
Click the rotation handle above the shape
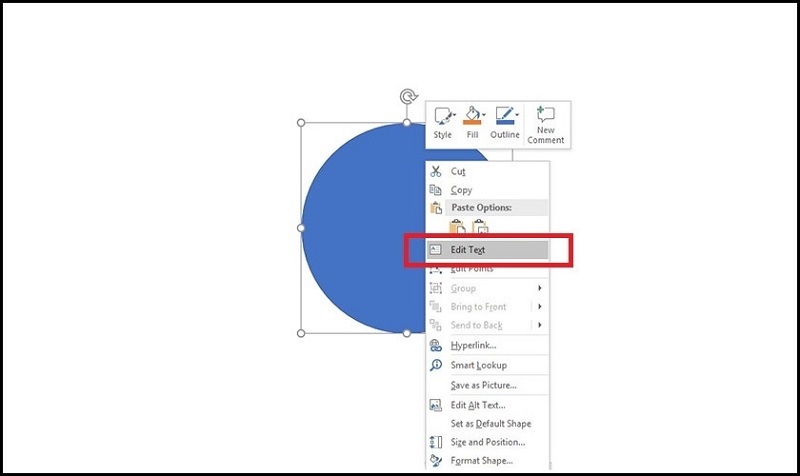[407, 97]
